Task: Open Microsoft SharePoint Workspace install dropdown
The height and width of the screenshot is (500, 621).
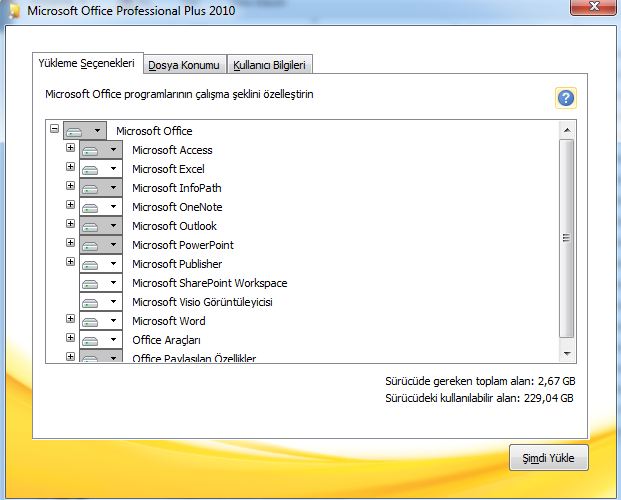Action: [101, 282]
